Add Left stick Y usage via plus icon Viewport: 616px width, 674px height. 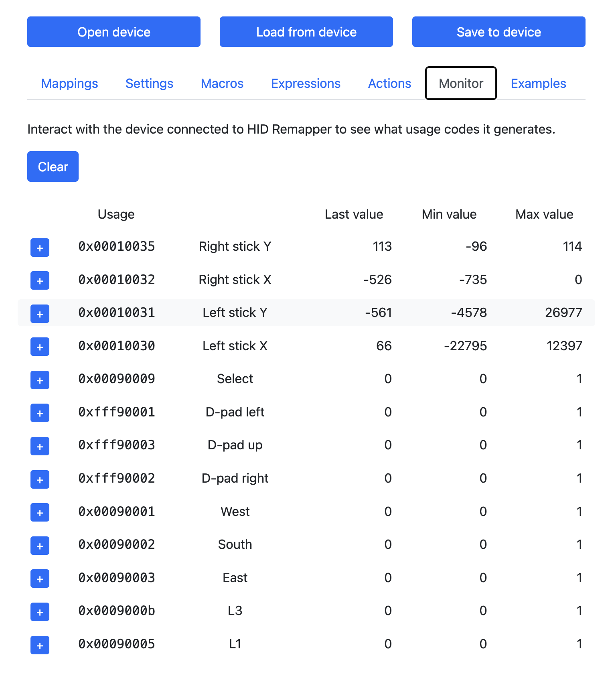40,314
